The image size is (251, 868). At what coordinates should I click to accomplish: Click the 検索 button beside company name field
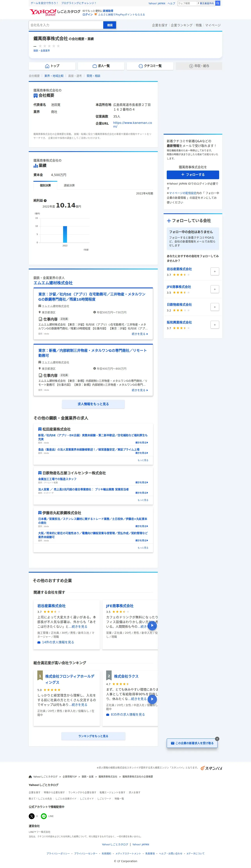[x=110, y=25]
